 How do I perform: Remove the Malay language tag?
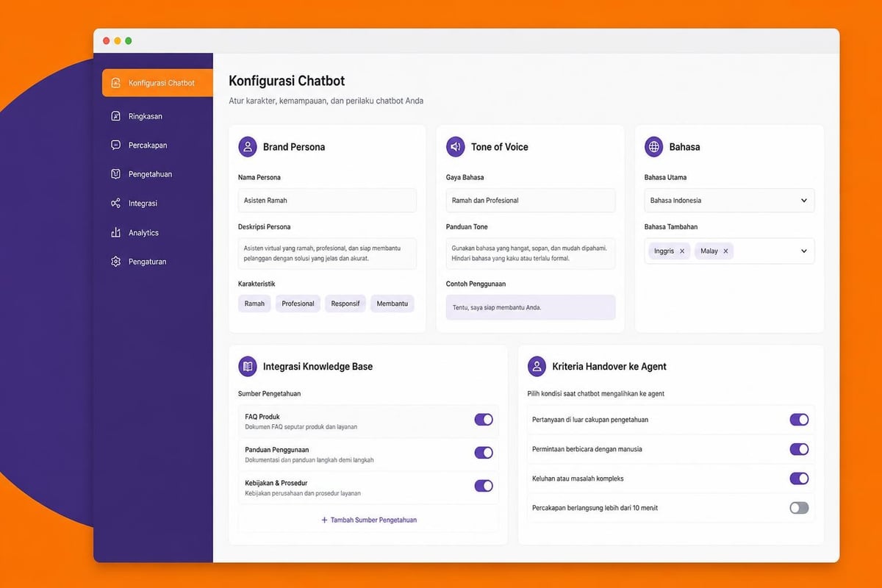click(x=725, y=251)
